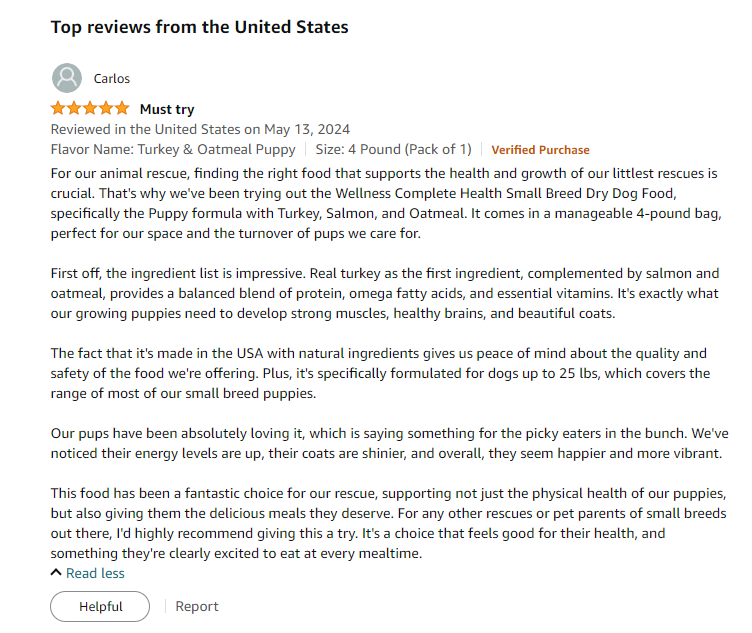Click the fifth orange rating star
Image resolution: width=752 pixels, height=633 pixels.
click(x=122, y=108)
